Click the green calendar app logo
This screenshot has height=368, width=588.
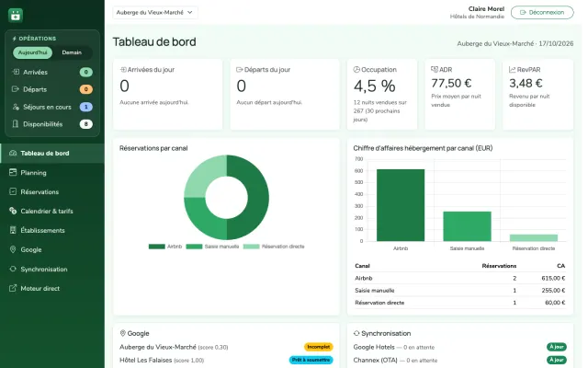[x=16, y=15]
